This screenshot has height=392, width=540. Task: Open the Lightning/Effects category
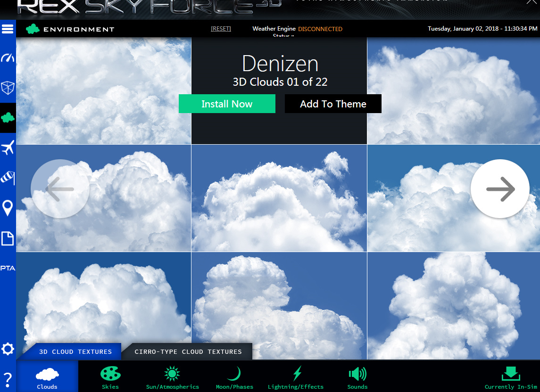pyautogui.click(x=296, y=377)
